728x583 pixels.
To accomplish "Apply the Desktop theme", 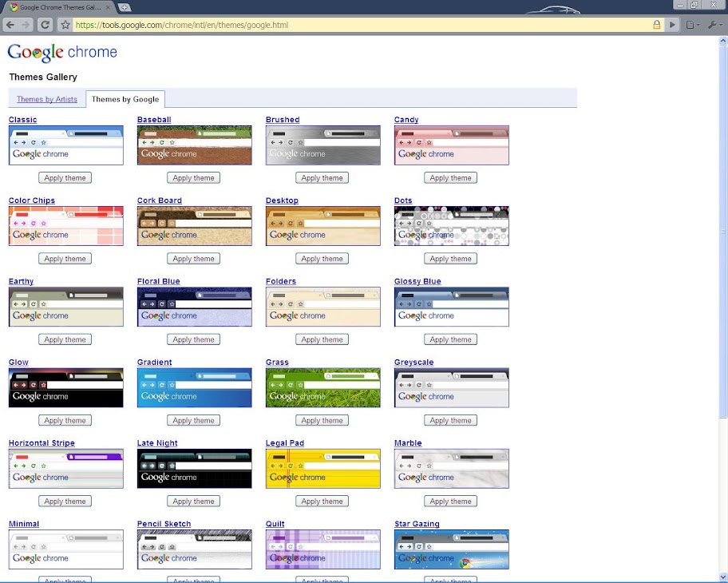I will pyautogui.click(x=322, y=258).
